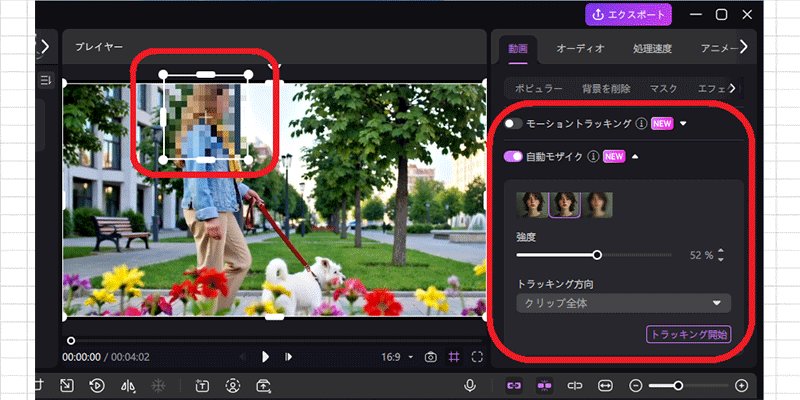Zoom in timeline with plus icon
The image size is (800, 400).
tap(742, 386)
